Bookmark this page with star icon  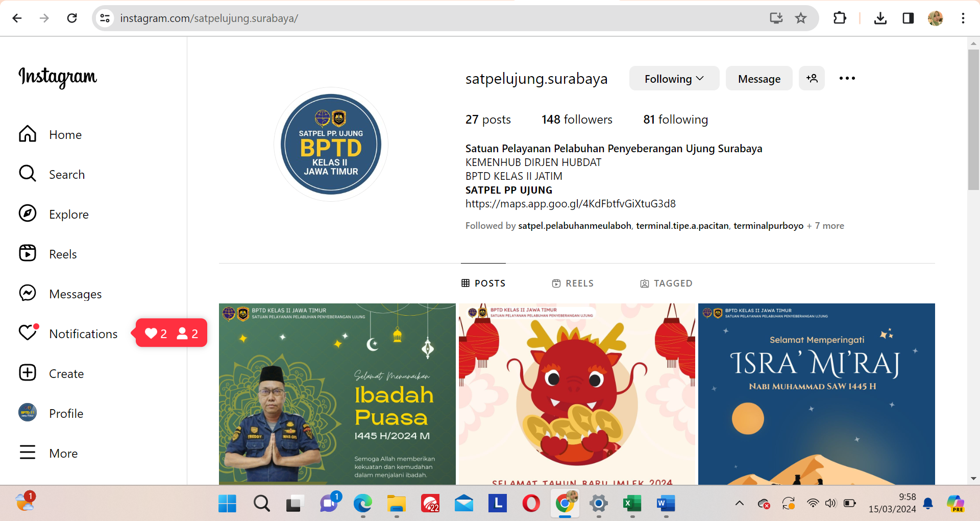coord(801,18)
